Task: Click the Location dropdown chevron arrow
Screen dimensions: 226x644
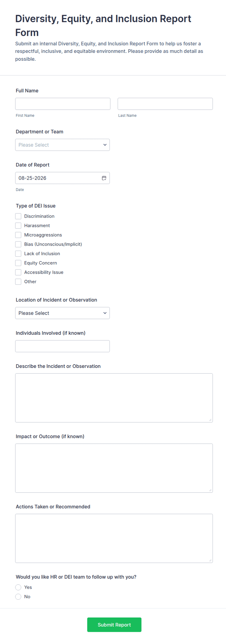Action: [105, 313]
